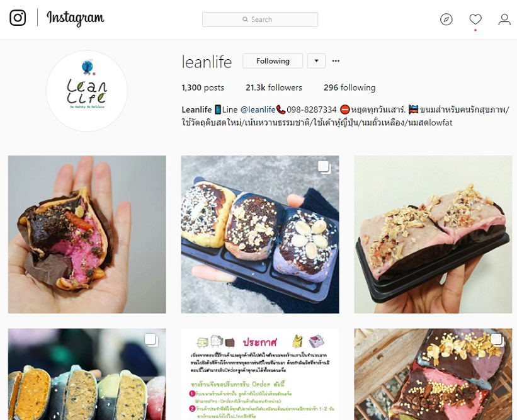Open the hand-held pink filled pastry post
517x420 pixels.
(87, 234)
